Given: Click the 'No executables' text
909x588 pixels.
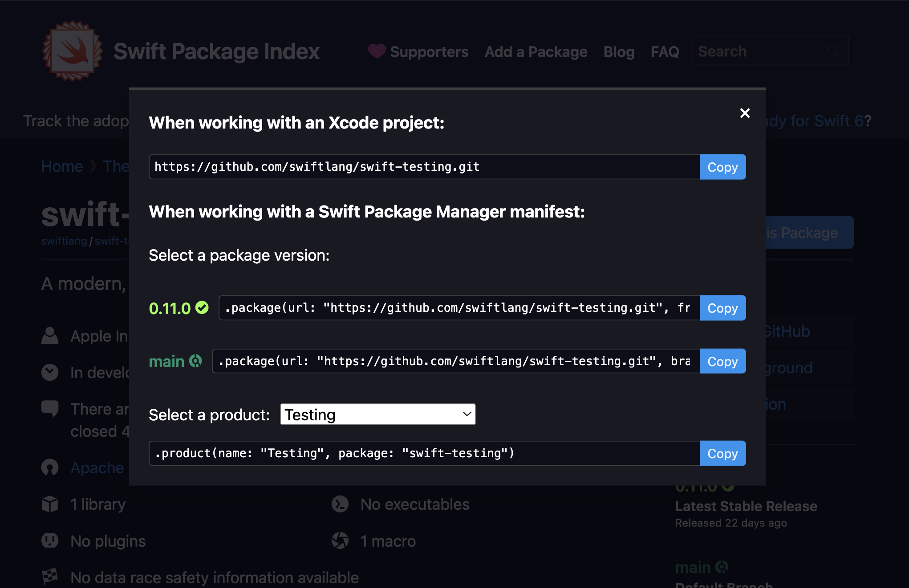Looking at the screenshot, I should pos(415,504).
